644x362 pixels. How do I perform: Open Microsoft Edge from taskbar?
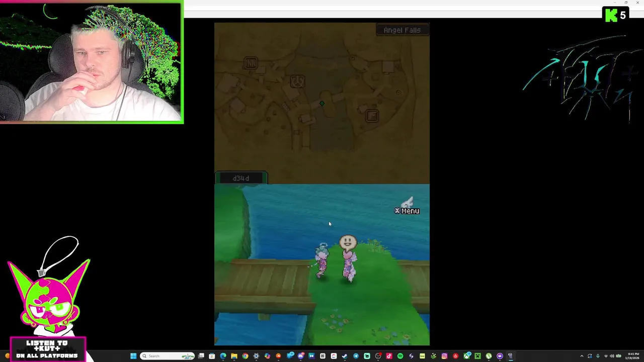coord(223,356)
